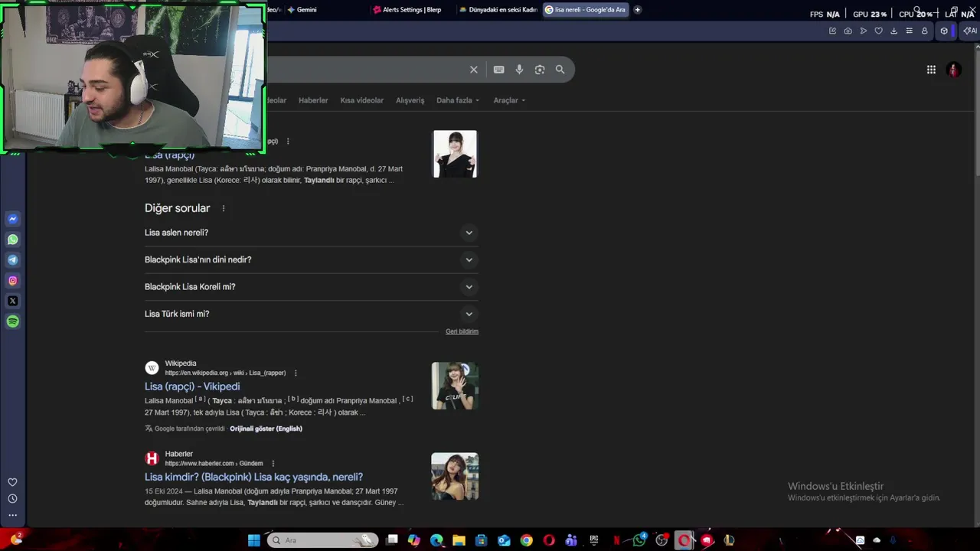Screen dimensions: 980x551
Task: Open Spotify in the Opera sidebar
Action: 12,322
